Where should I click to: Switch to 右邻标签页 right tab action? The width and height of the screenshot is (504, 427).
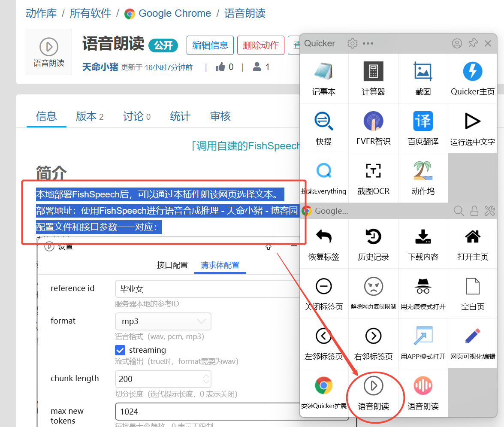(373, 343)
